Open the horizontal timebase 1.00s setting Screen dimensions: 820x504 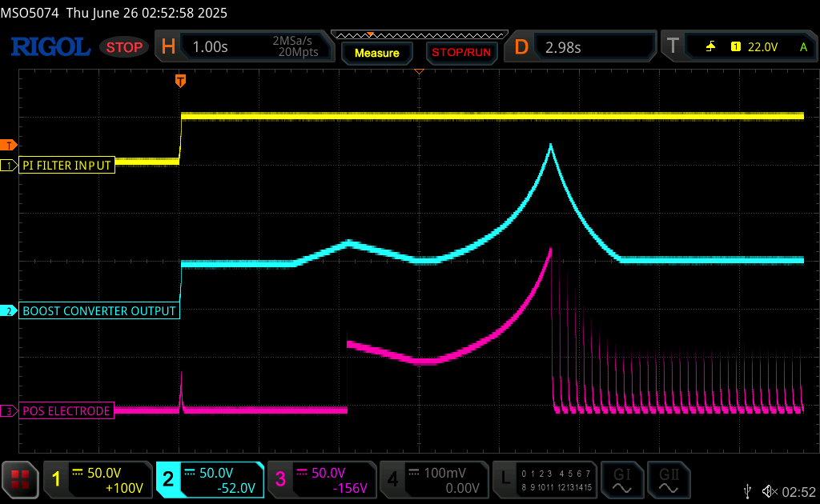coord(211,47)
